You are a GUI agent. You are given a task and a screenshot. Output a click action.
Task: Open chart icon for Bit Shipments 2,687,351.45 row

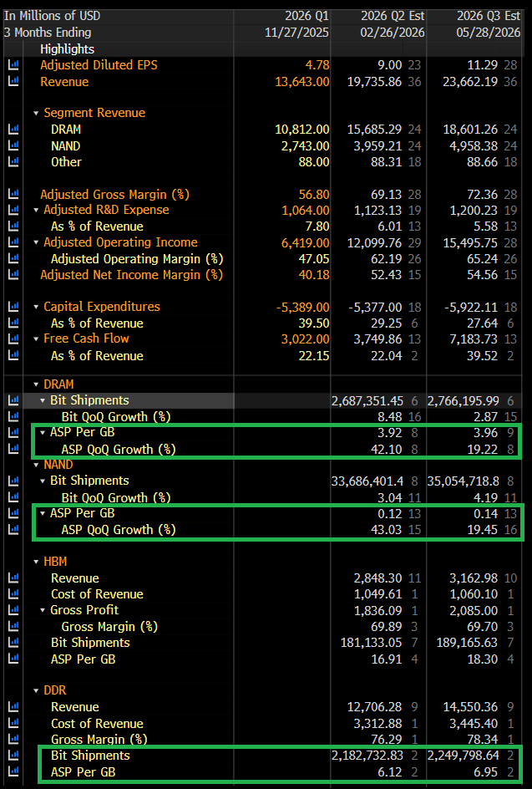pyautogui.click(x=13, y=400)
